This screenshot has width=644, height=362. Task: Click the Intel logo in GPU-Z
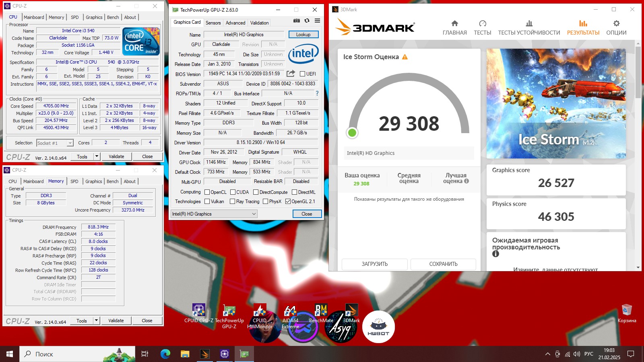coord(303,53)
